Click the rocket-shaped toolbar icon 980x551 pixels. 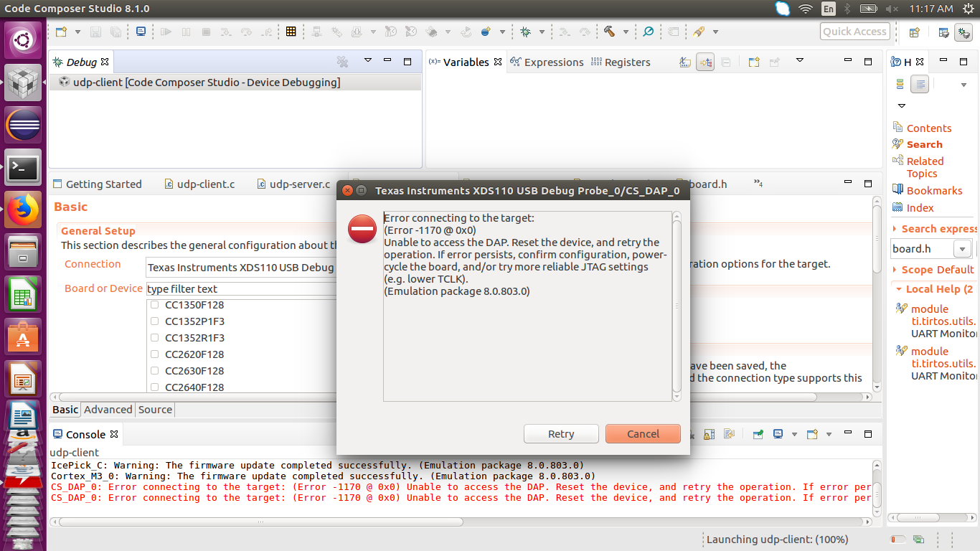[x=699, y=32]
